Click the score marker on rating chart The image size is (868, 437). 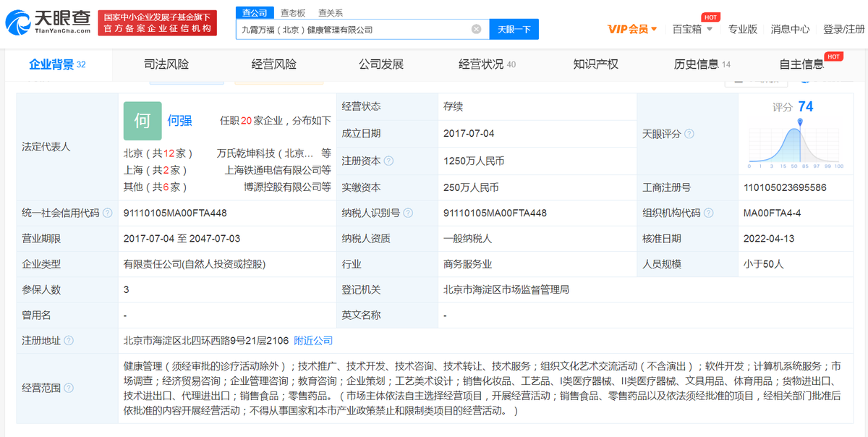pyautogui.click(x=800, y=122)
